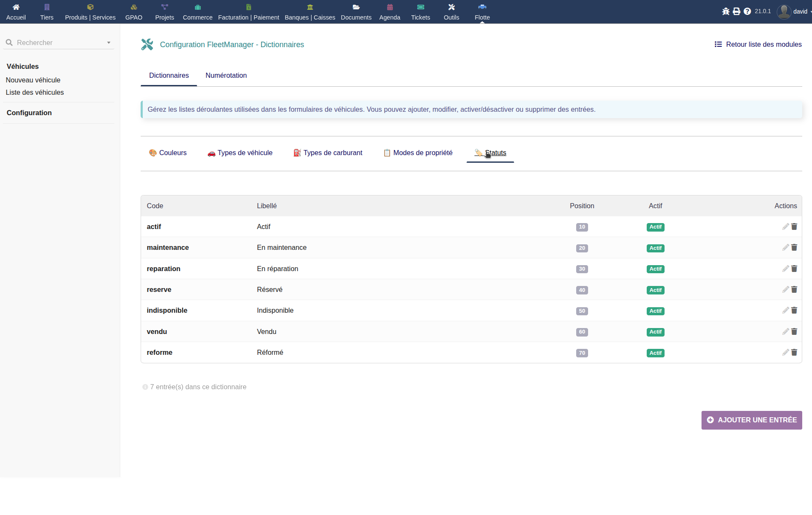Viewport: 812px width, 515px height.
Task: Open the help question mark icon
Action: (x=747, y=11)
